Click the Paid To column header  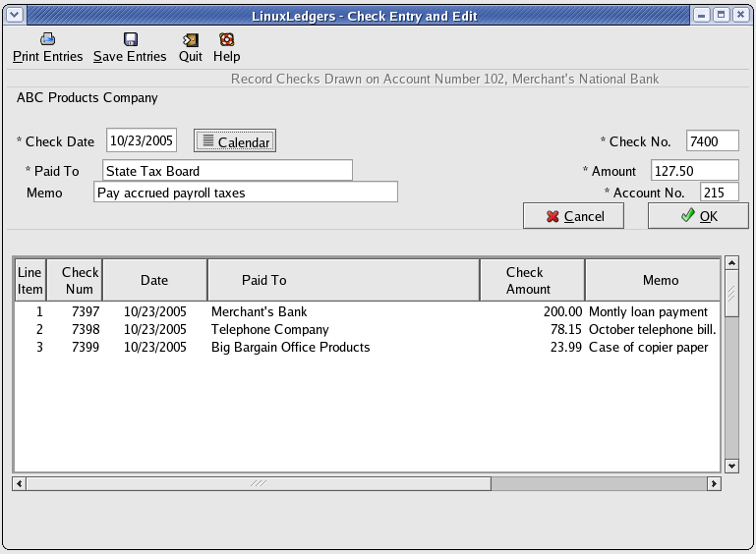point(342,280)
